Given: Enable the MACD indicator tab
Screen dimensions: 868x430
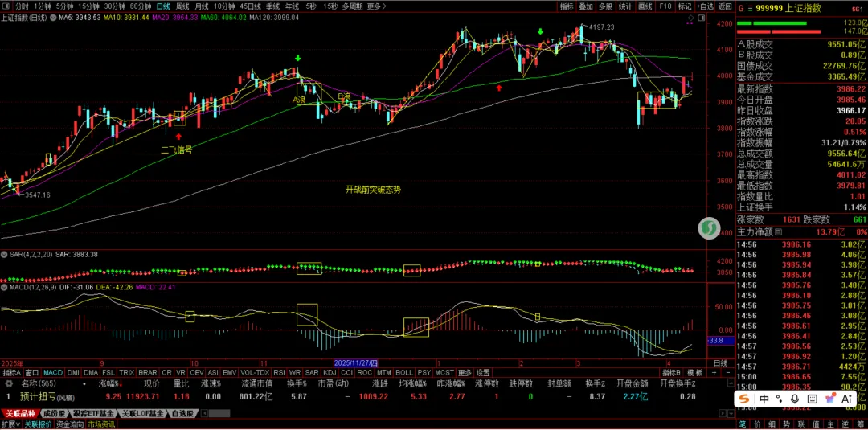Looking at the screenshot, I should pos(53,373).
